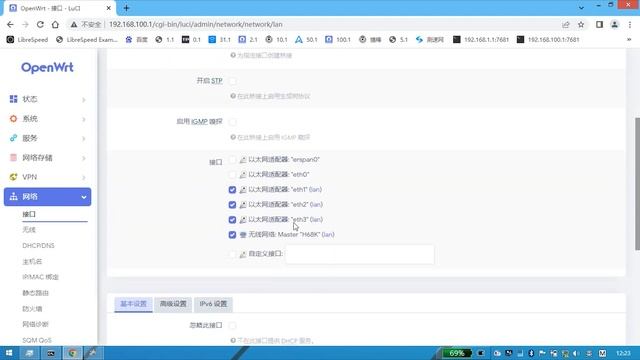Open the 100.1 bookmark
Screen dimensions: 640x360
pos(338,40)
